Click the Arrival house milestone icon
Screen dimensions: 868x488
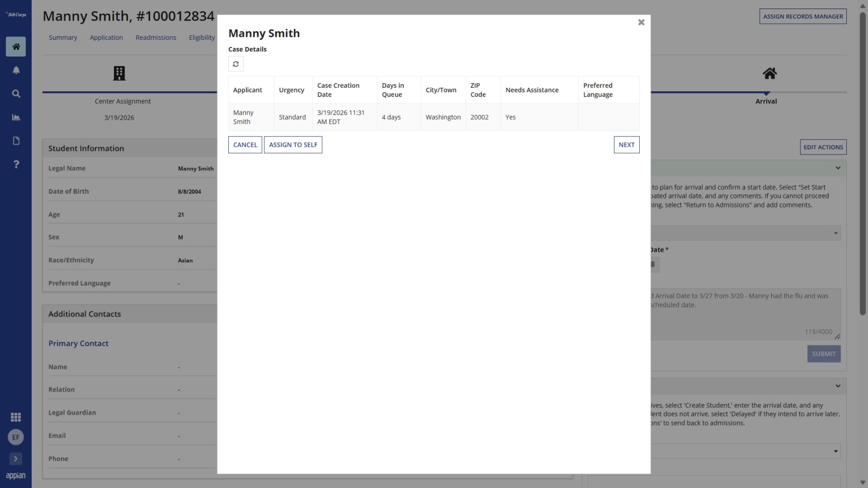click(x=769, y=74)
